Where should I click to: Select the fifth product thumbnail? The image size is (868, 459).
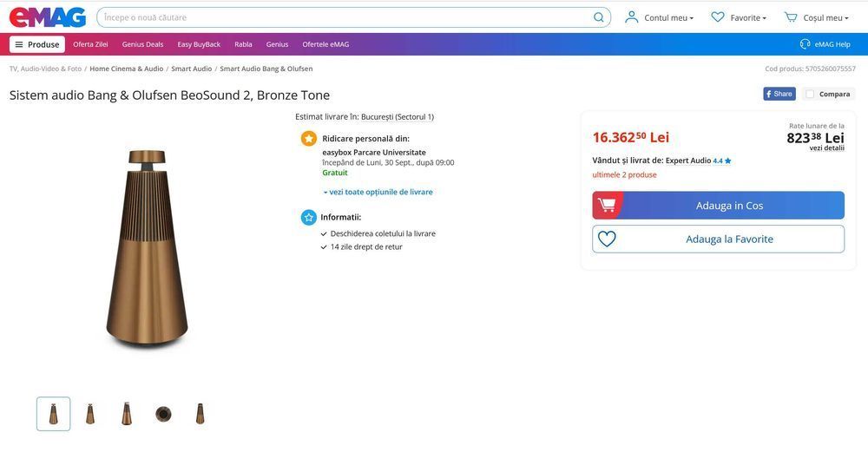click(200, 414)
